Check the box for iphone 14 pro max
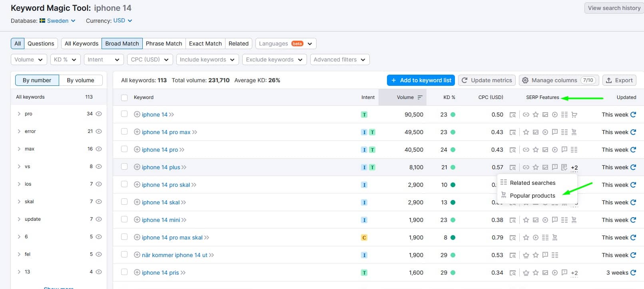This screenshot has width=644, height=289. point(124,132)
